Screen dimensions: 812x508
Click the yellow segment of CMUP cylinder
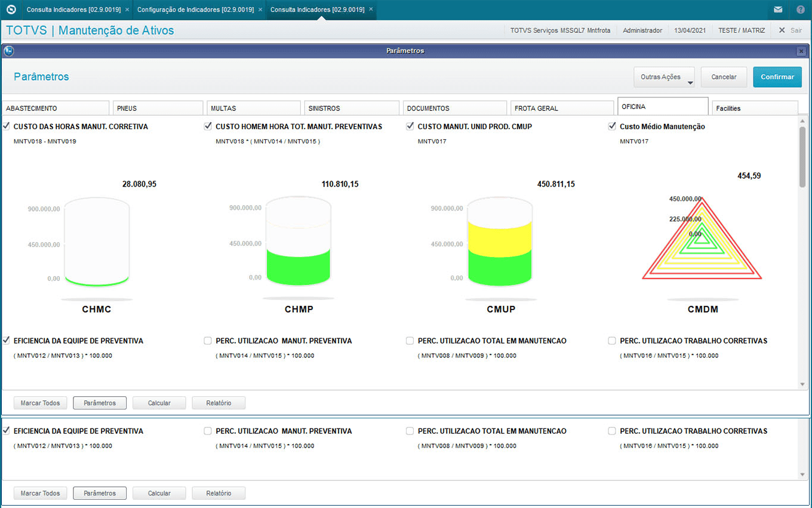[x=500, y=234]
